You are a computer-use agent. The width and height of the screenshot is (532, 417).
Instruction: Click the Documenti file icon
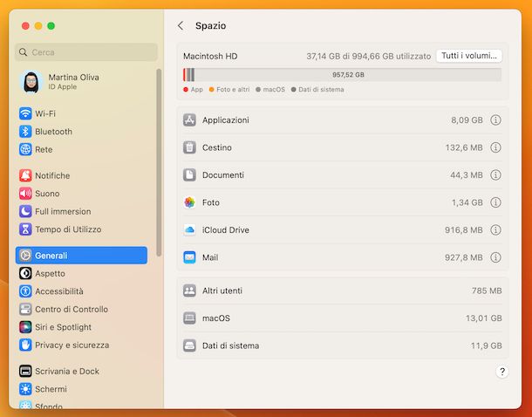[189, 175]
